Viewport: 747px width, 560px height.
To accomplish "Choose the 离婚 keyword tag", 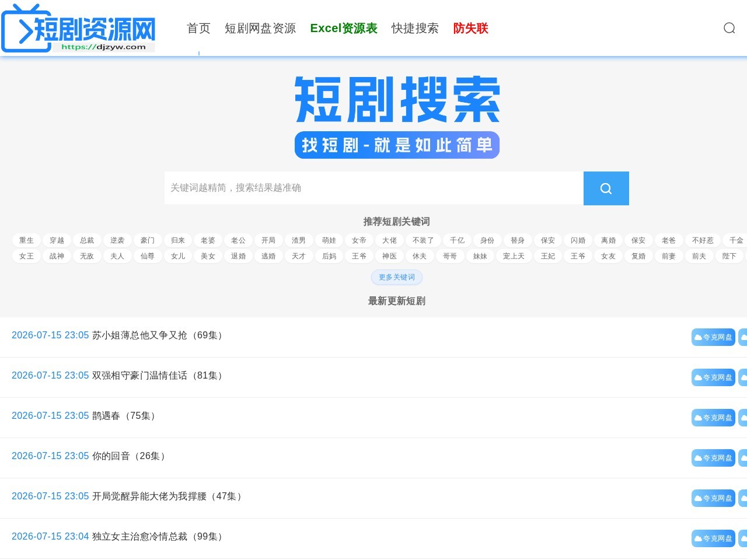I will click(609, 240).
